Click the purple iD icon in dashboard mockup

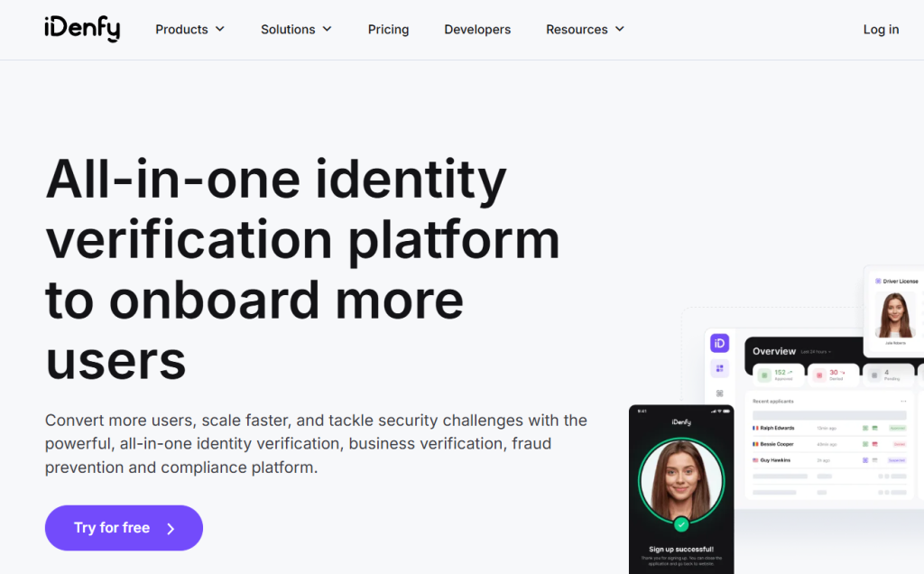719,343
